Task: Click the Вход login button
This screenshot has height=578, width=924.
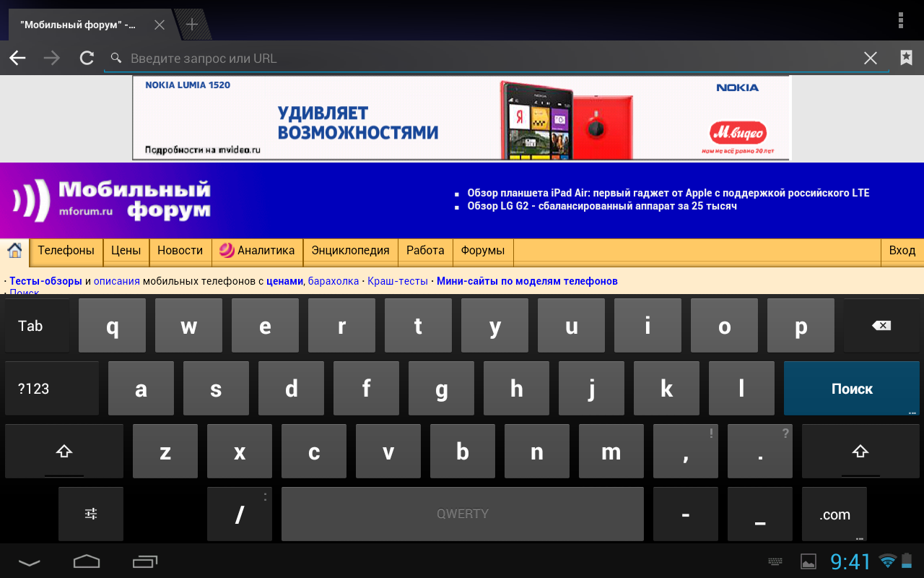Action: click(902, 251)
